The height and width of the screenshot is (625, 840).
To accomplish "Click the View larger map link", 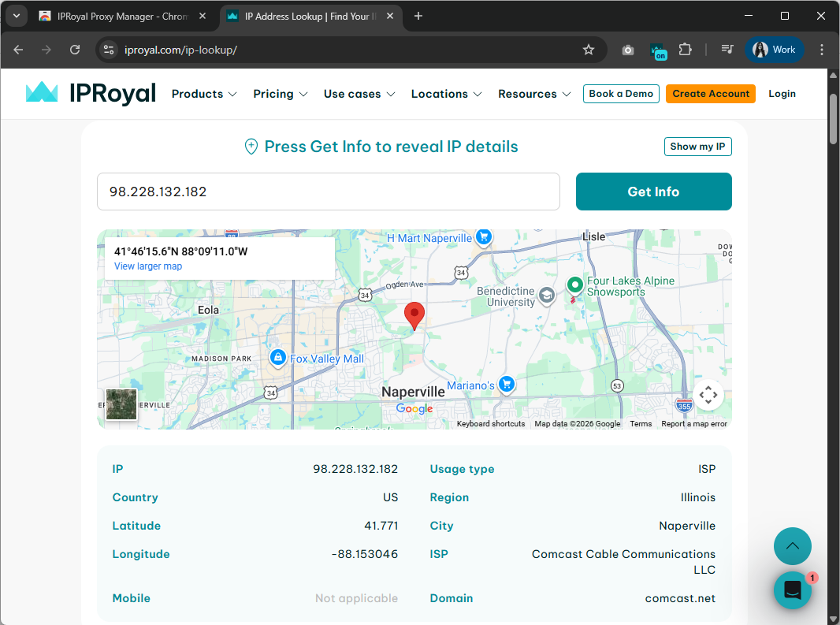I will (x=148, y=266).
